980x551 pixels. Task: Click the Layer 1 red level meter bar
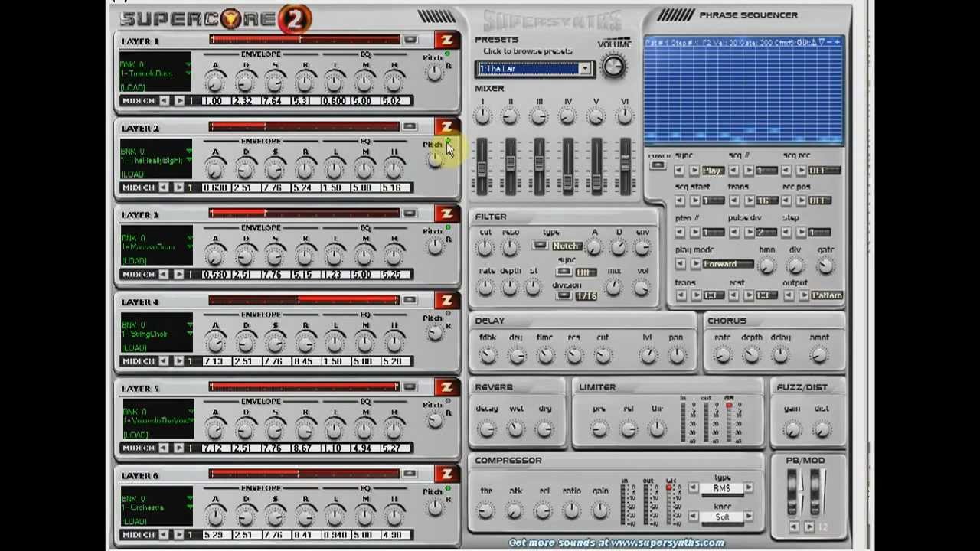305,40
